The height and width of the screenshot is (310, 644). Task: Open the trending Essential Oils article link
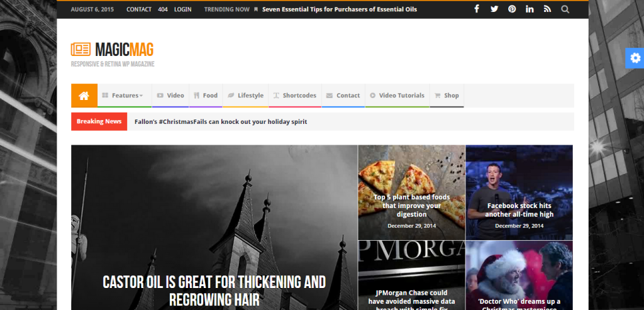[339, 9]
